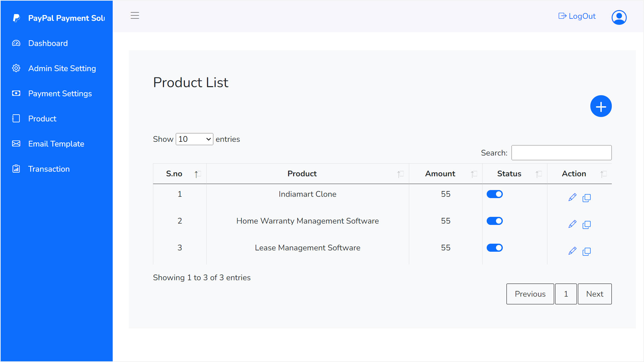Open the Dashboard menu item
This screenshot has height=362, width=644.
[48, 43]
